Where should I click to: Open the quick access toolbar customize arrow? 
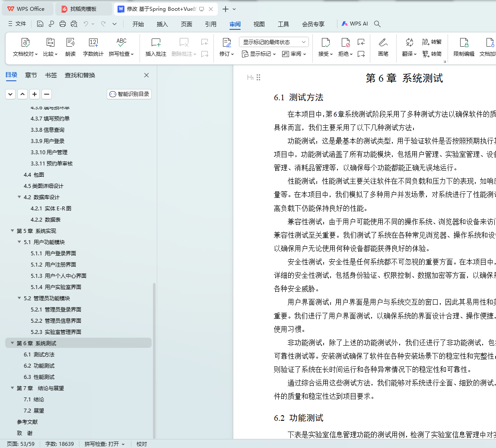pos(114,24)
